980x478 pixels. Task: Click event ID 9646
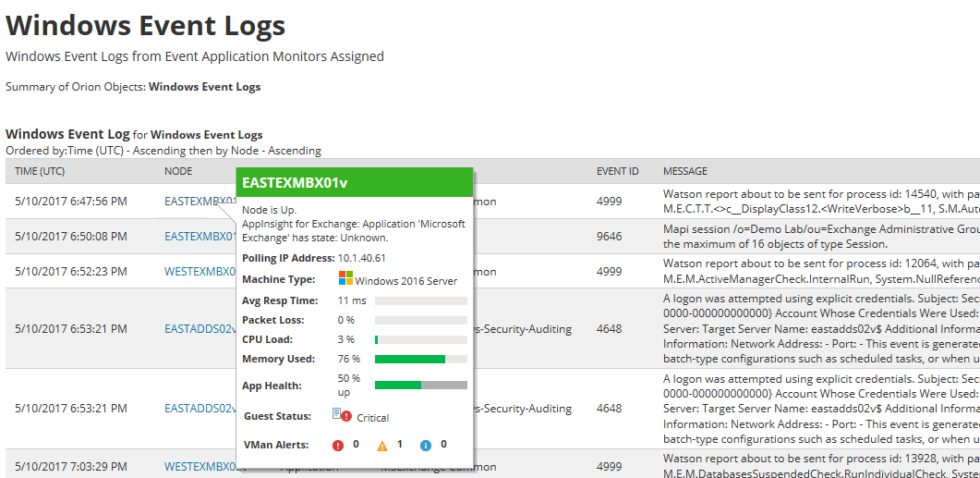[610, 237]
